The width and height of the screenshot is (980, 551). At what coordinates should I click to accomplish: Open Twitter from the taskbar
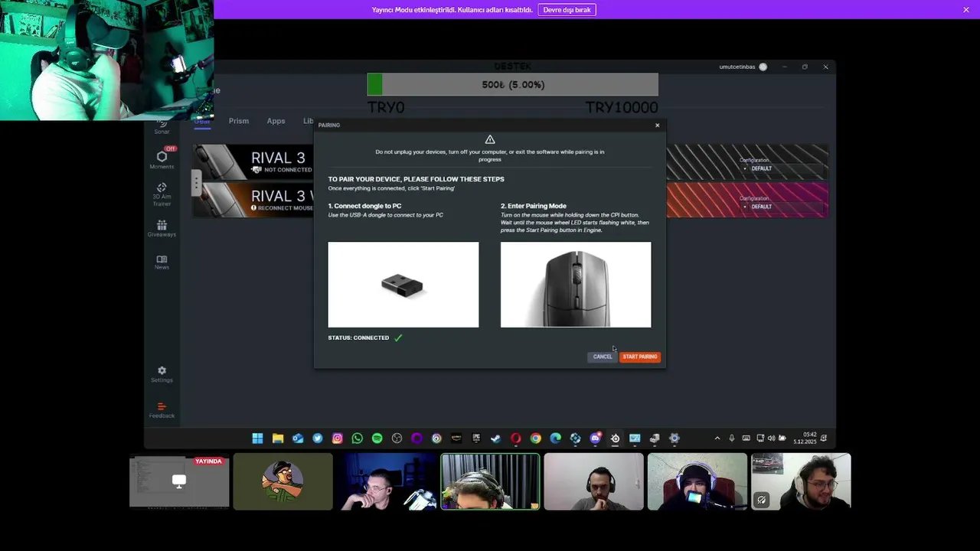318,439
